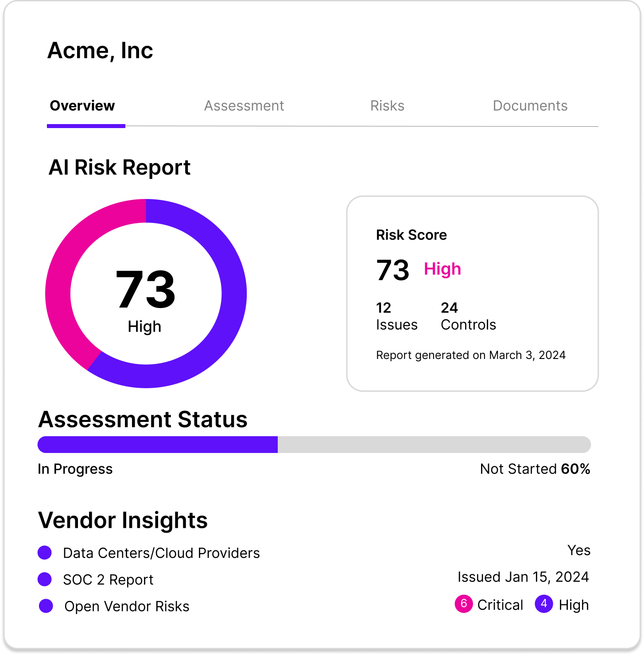644x655 pixels.
Task: Click the purple segment of the risk donut
Action: pyautogui.click(x=230, y=310)
